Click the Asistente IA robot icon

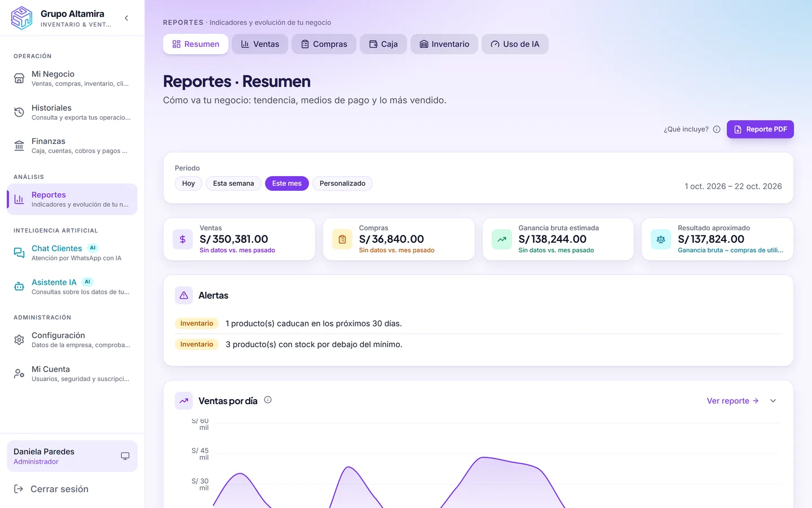pos(19,287)
